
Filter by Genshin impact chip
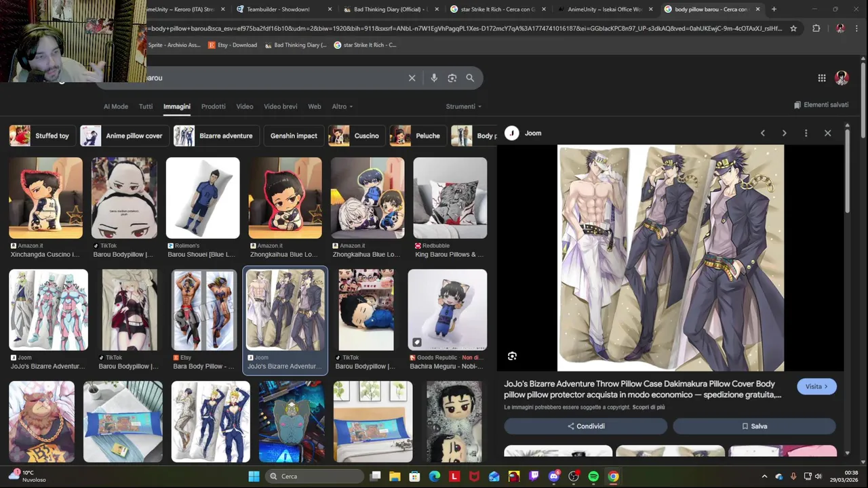point(294,136)
